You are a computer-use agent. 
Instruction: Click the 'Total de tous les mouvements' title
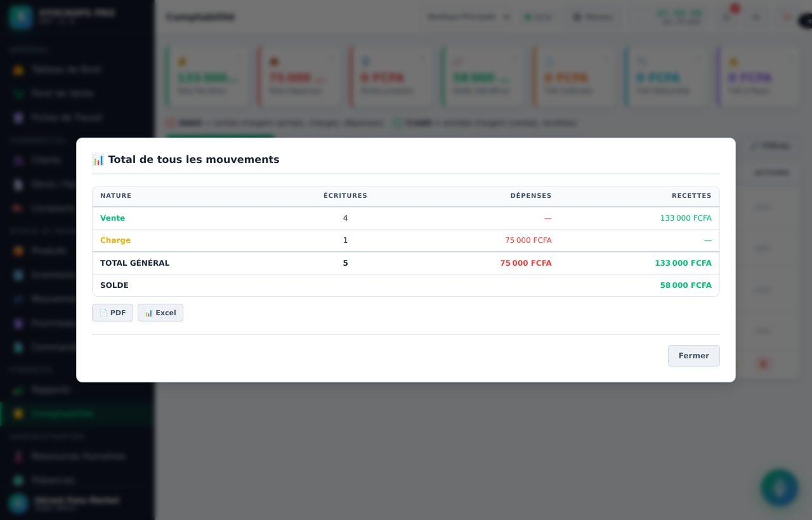(193, 159)
